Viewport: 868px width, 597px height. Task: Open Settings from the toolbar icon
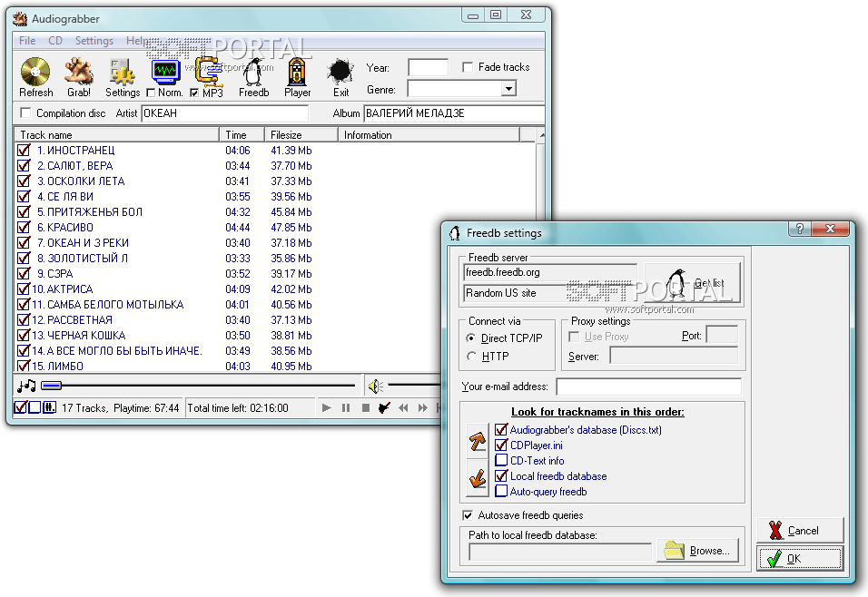(123, 72)
